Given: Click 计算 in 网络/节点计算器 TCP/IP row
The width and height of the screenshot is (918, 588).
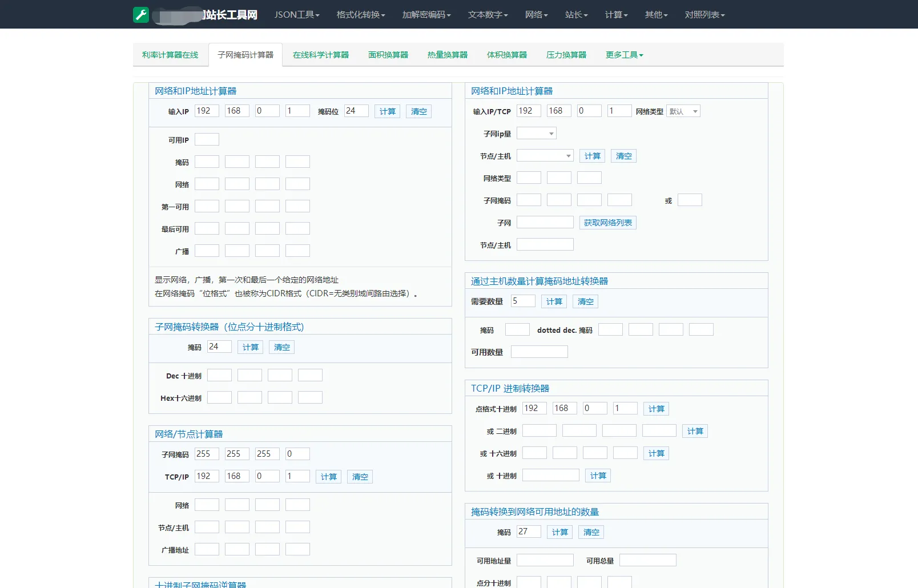Looking at the screenshot, I should [329, 477].
